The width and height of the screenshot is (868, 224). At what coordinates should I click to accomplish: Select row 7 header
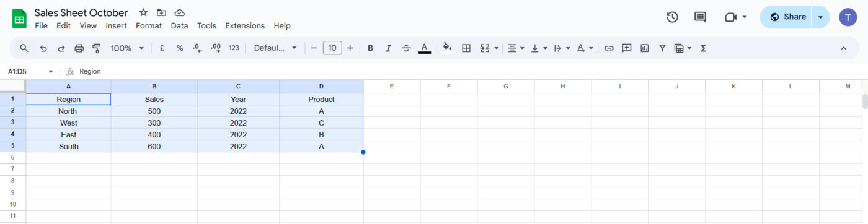(x=12, y=170)
